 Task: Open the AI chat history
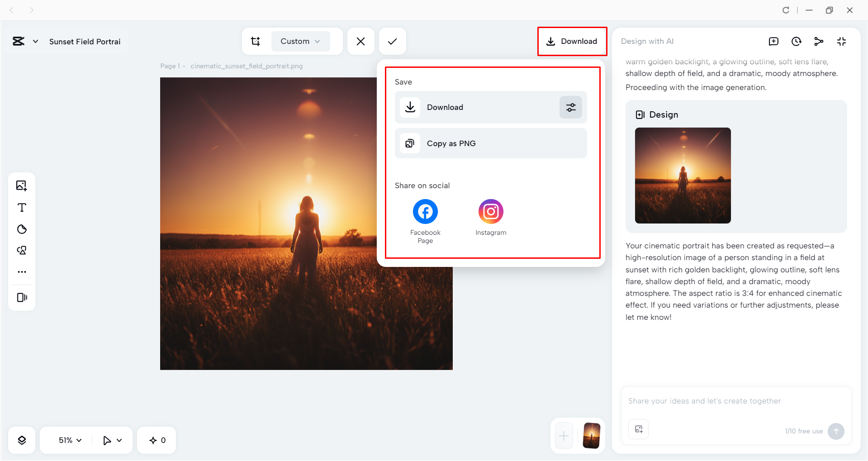tap(796, 42)
